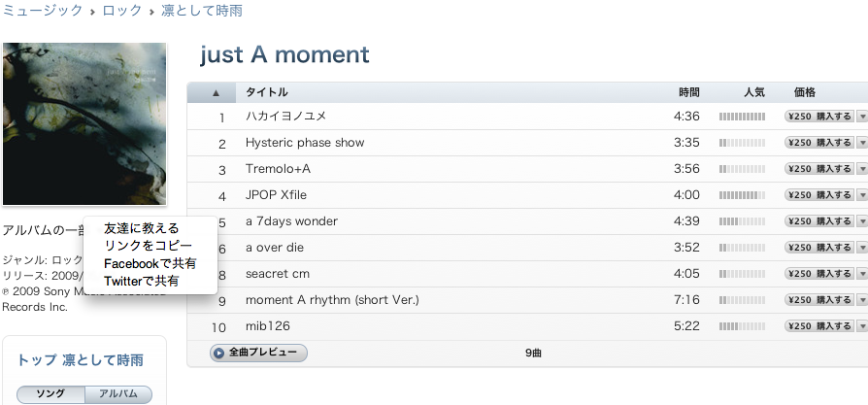Sort tracks by 時間 column header

pos(688,92)
